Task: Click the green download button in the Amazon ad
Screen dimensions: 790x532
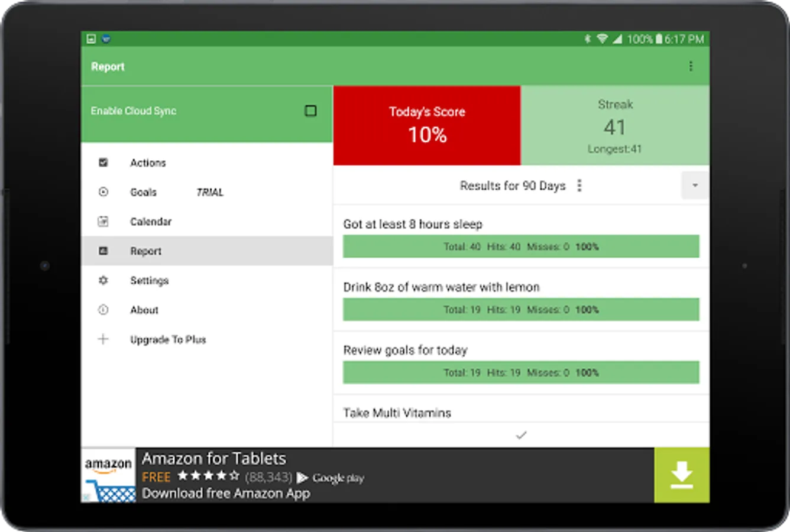Action: [x=682, y=475]
